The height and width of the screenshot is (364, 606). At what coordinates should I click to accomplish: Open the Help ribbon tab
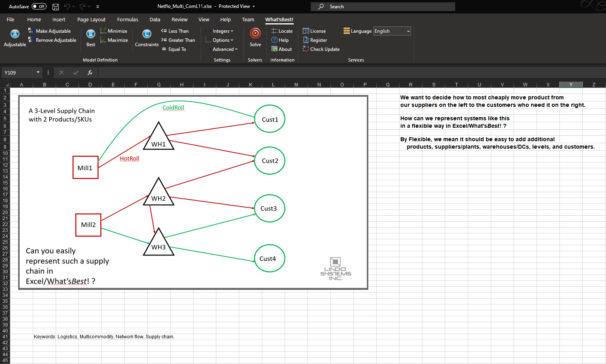(225, 19)
